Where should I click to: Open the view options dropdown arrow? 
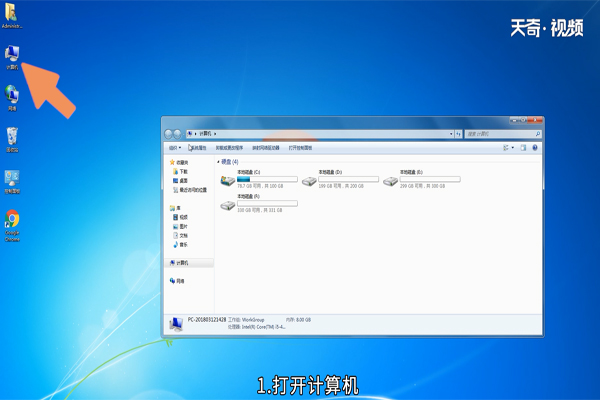tap(513, 148)
